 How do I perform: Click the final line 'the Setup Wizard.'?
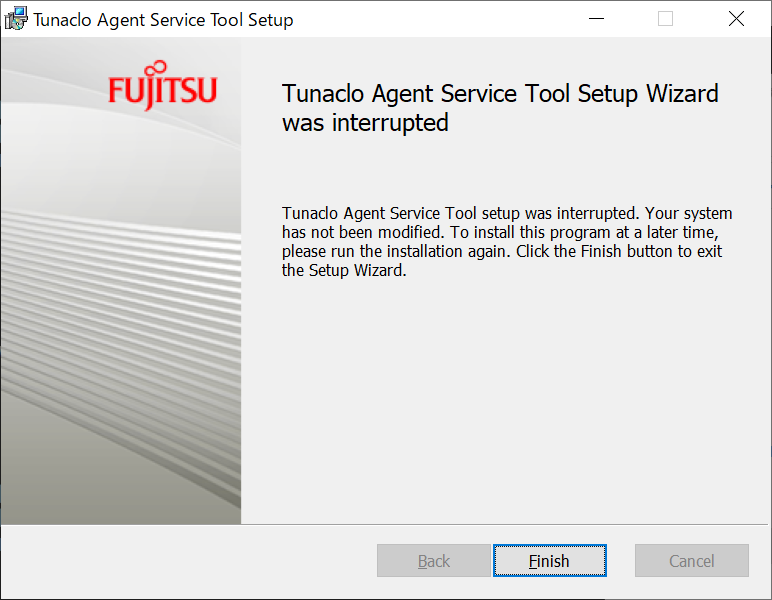(344, 270)
